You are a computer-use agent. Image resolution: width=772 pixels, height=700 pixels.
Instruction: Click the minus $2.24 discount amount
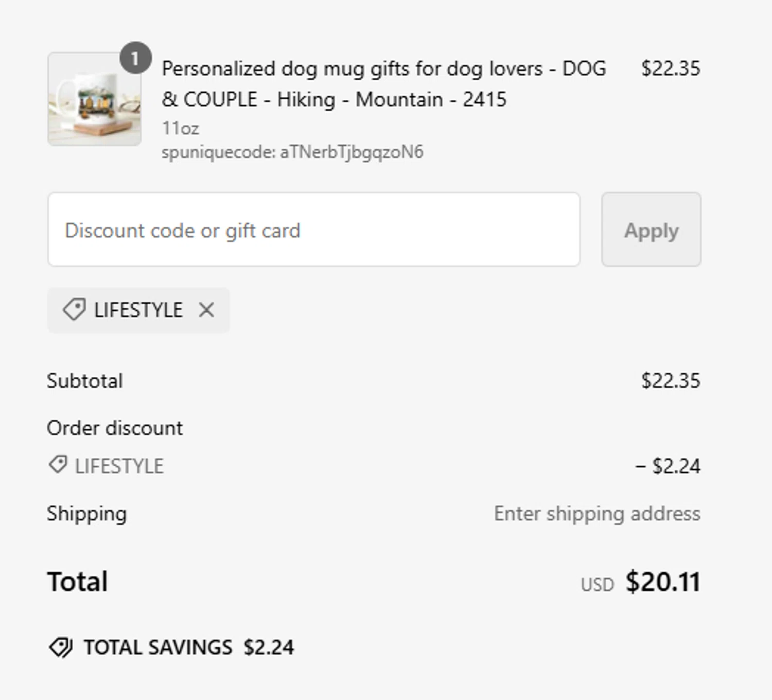tap(668, 466)
